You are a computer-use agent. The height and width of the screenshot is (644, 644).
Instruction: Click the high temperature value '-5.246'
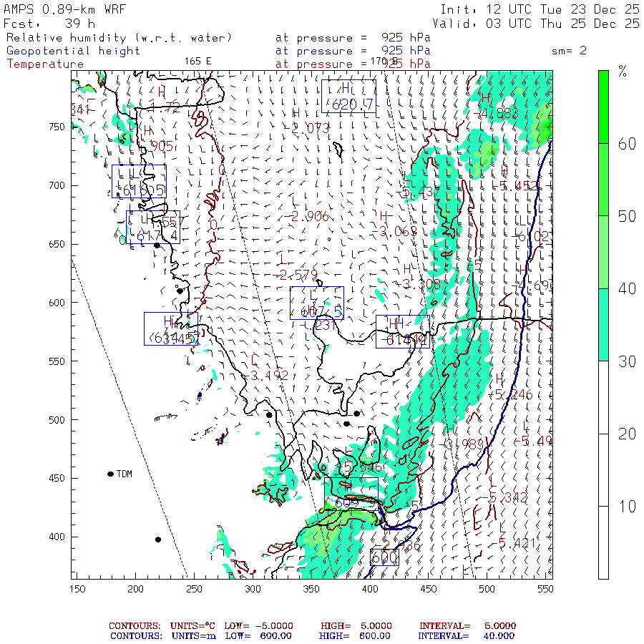(x=510, y=395)
